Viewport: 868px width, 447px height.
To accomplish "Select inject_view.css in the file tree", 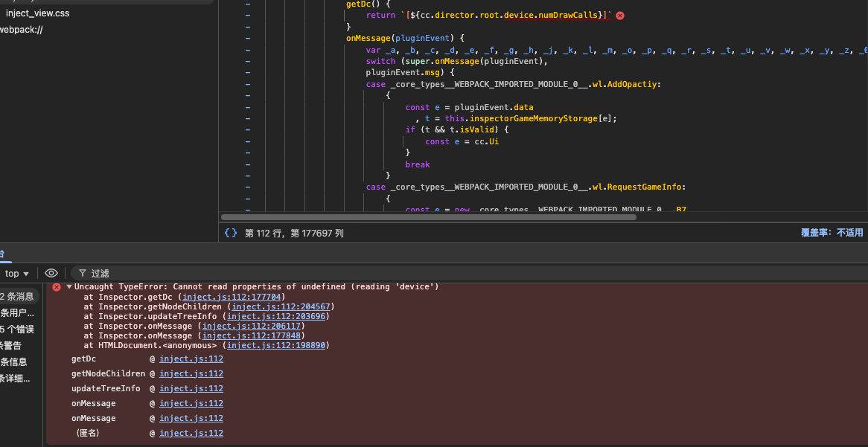I will click(x=38, y=13).
